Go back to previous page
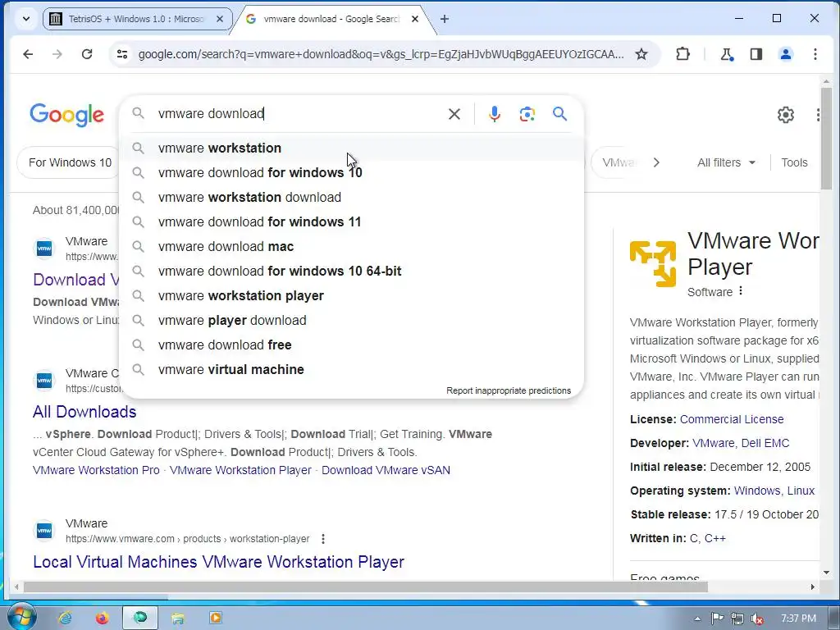This screenshot has height=630, width=840. click(x=28, y=54)
